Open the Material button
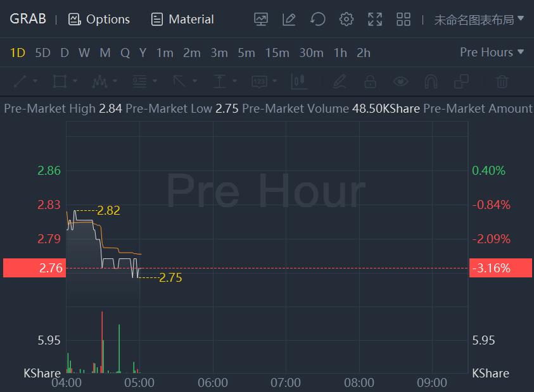 pos(182,20)
